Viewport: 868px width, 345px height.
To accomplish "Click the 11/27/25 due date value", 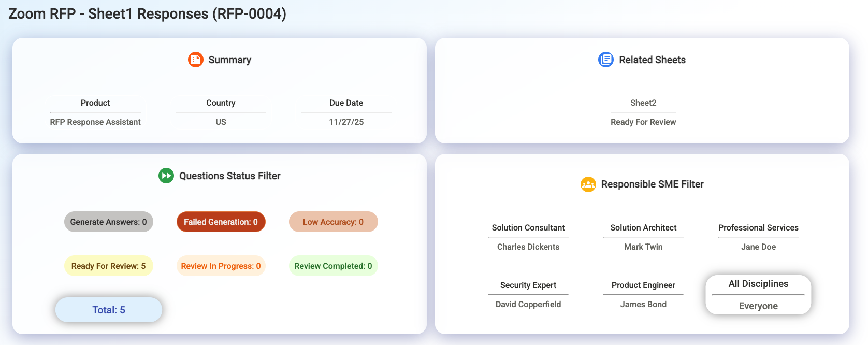I will coord(346,122).
